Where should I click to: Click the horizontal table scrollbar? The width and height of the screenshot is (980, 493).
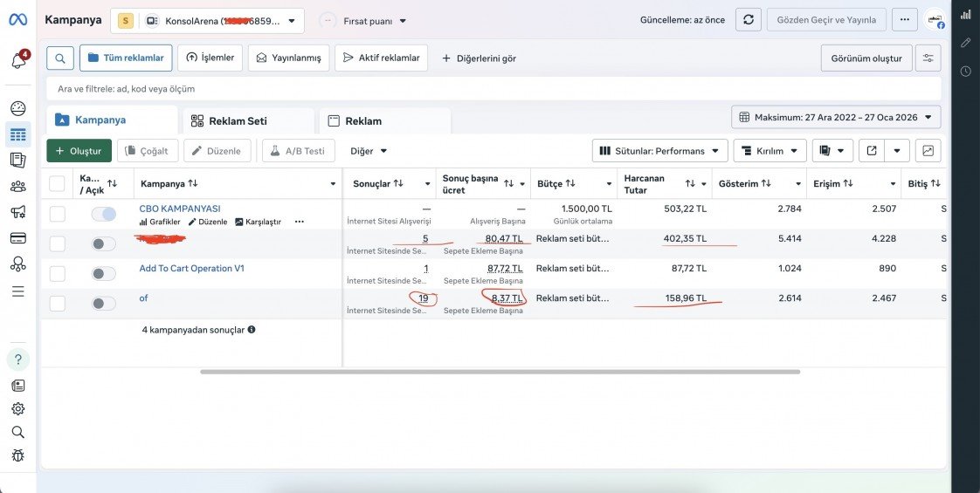[500, 372]
